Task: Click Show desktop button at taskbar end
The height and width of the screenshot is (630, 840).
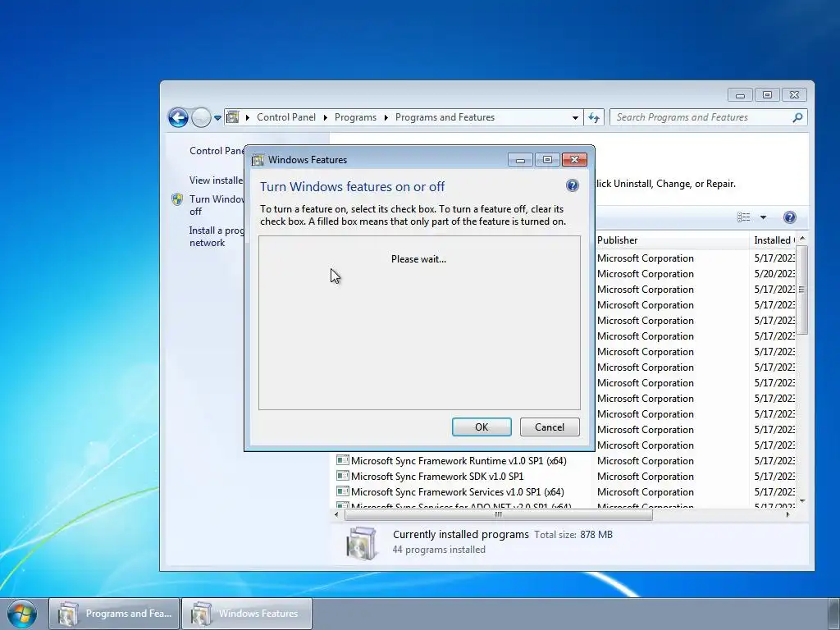Action: pos(834,614)
